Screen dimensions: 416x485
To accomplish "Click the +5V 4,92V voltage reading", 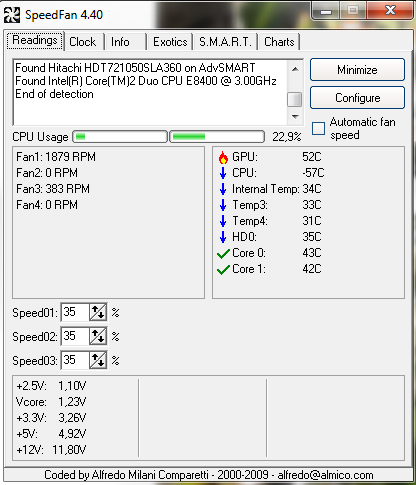I will (51, 434).
